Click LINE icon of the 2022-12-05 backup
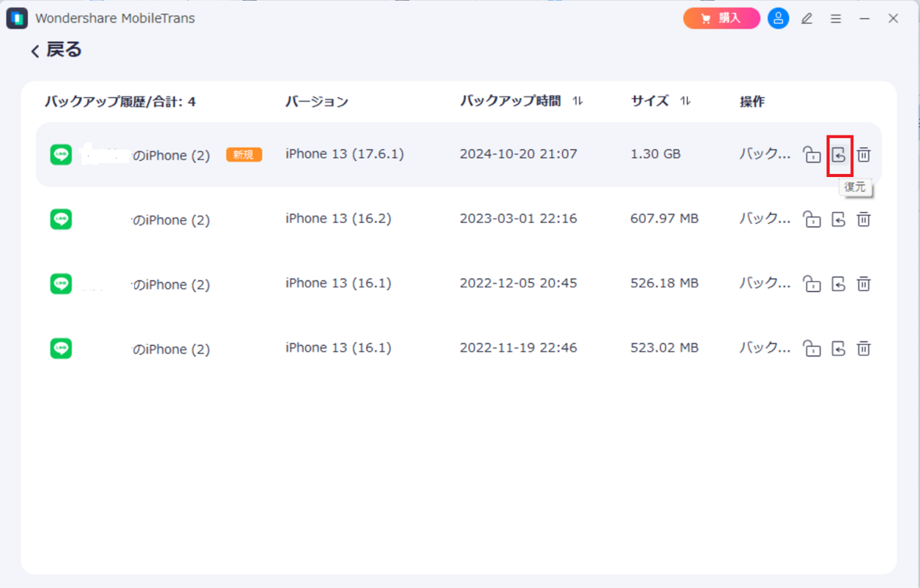Screen dimensions: 920x588 (x=61, y=284)
